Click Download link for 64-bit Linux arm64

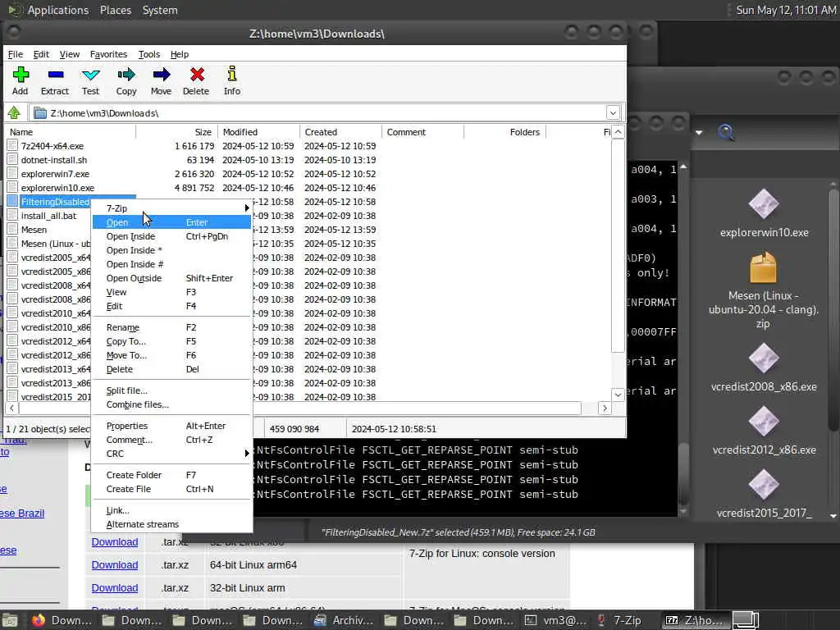click(x=115, y=565)
